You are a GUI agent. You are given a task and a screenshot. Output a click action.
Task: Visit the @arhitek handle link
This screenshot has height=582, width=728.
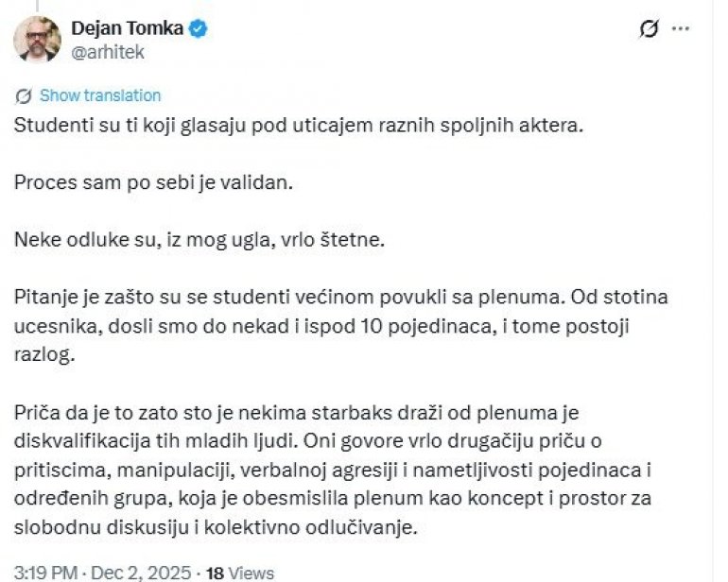(x=110, y=53)
